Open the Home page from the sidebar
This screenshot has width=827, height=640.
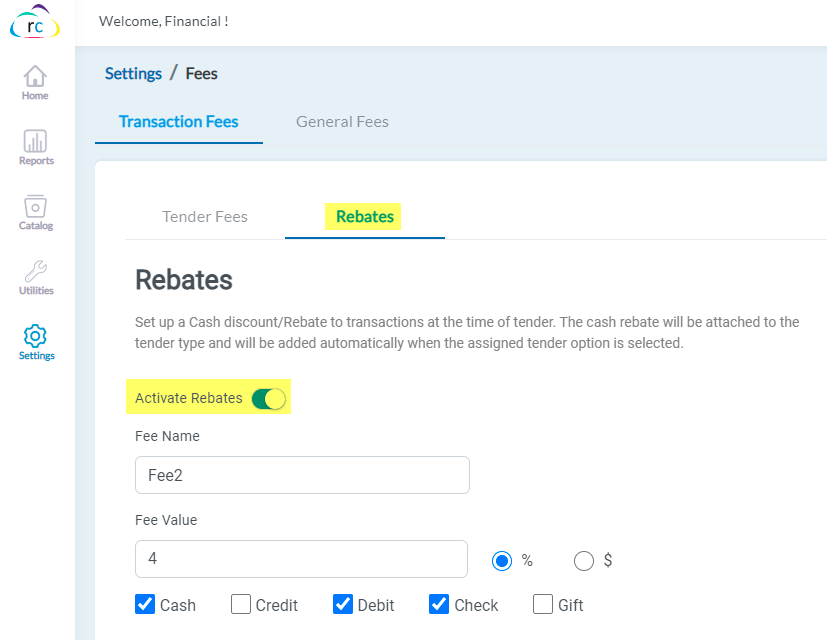34,82
